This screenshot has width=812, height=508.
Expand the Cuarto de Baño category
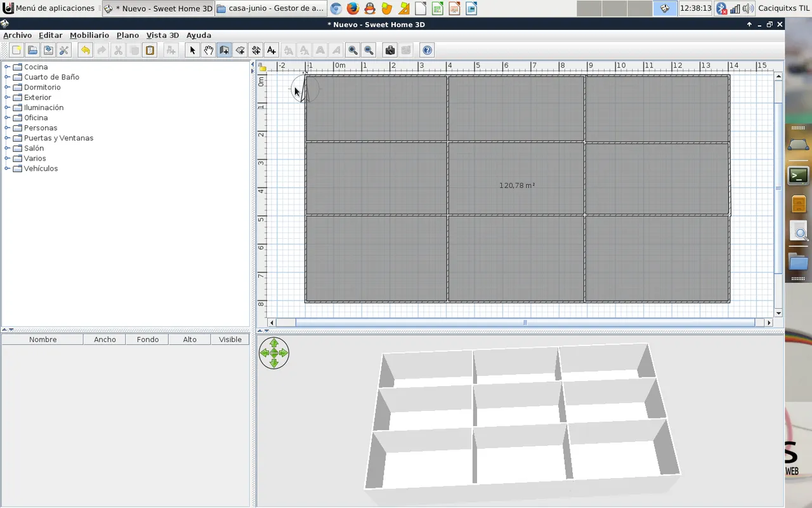point(8,77)
